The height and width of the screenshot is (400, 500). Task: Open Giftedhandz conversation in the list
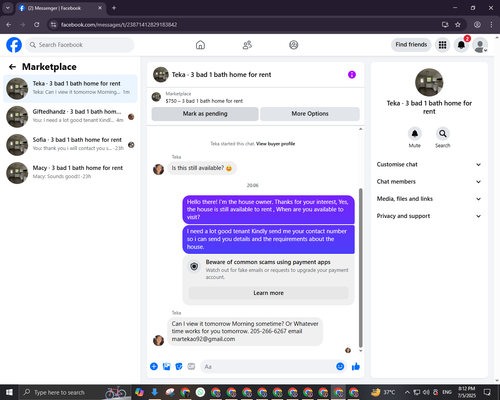[70, 117]
